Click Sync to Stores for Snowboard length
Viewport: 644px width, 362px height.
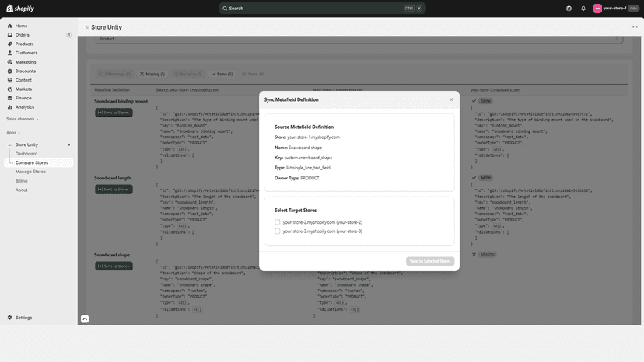[114, 190]
